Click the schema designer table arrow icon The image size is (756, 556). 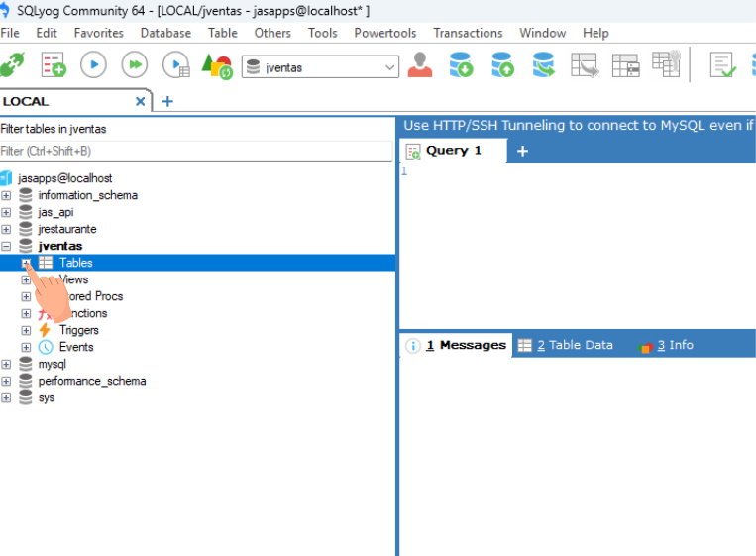(x=585, y=64)
